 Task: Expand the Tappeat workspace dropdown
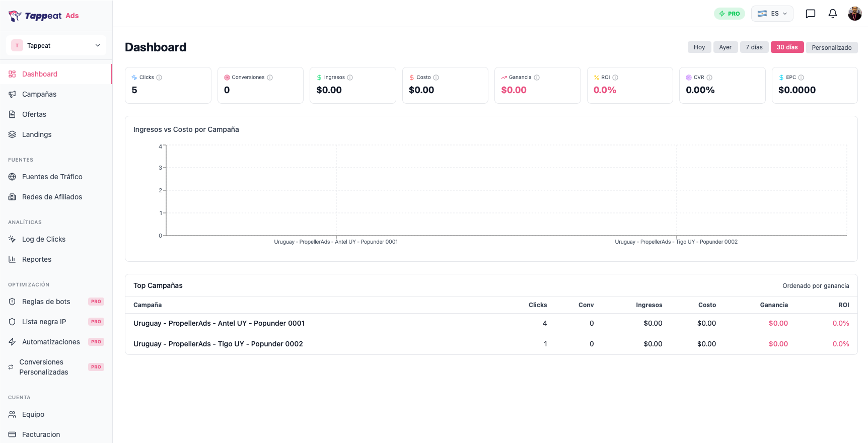click(56, 45)
